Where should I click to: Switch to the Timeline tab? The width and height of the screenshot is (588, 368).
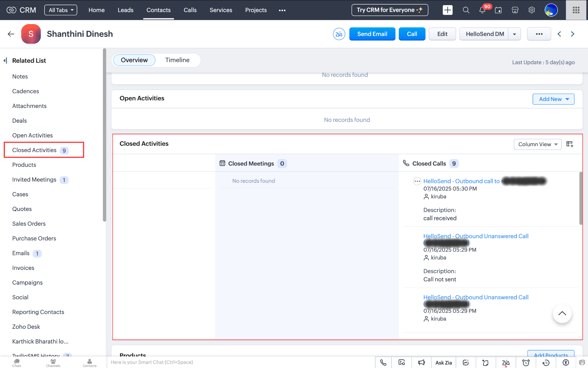[177, 60]
